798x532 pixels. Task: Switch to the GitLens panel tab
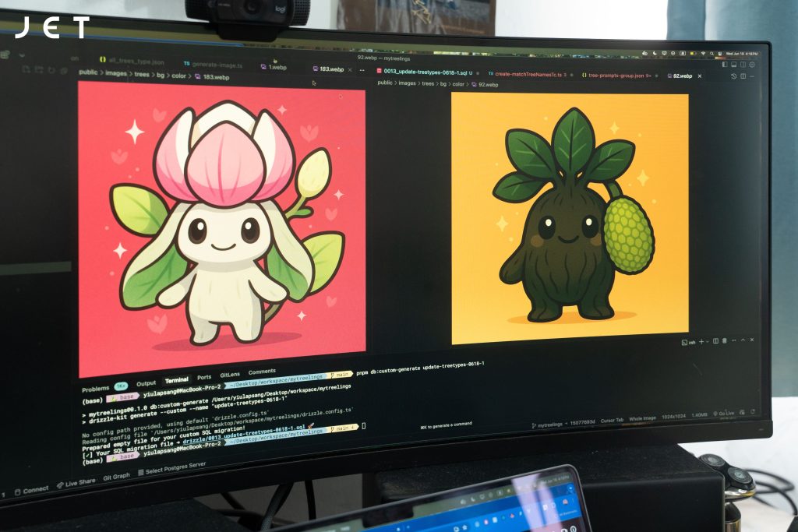pos(230,375)
